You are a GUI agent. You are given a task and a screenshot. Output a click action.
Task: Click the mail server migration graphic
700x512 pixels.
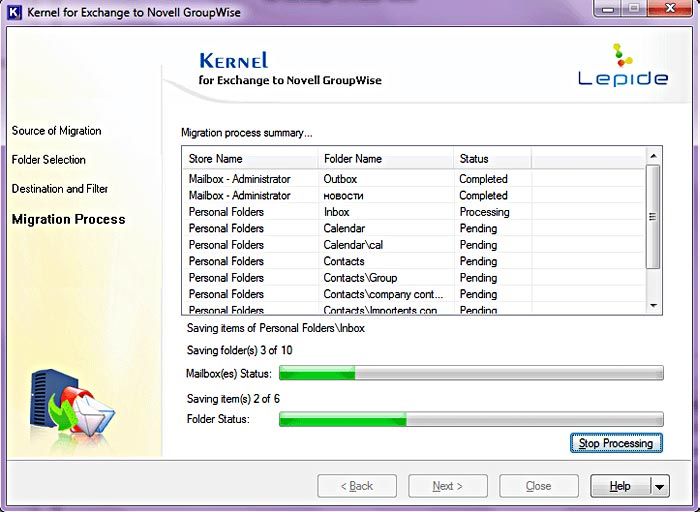click(x=72, y=403)
